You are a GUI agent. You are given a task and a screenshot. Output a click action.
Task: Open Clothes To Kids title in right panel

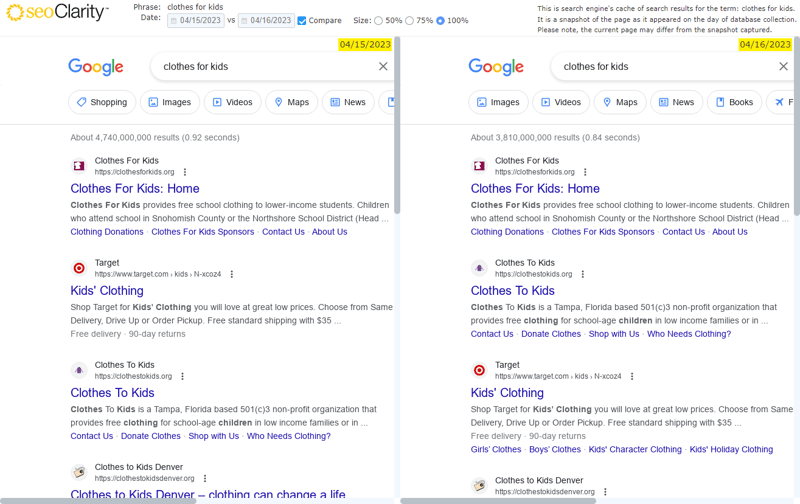click(x=513, y=291)
